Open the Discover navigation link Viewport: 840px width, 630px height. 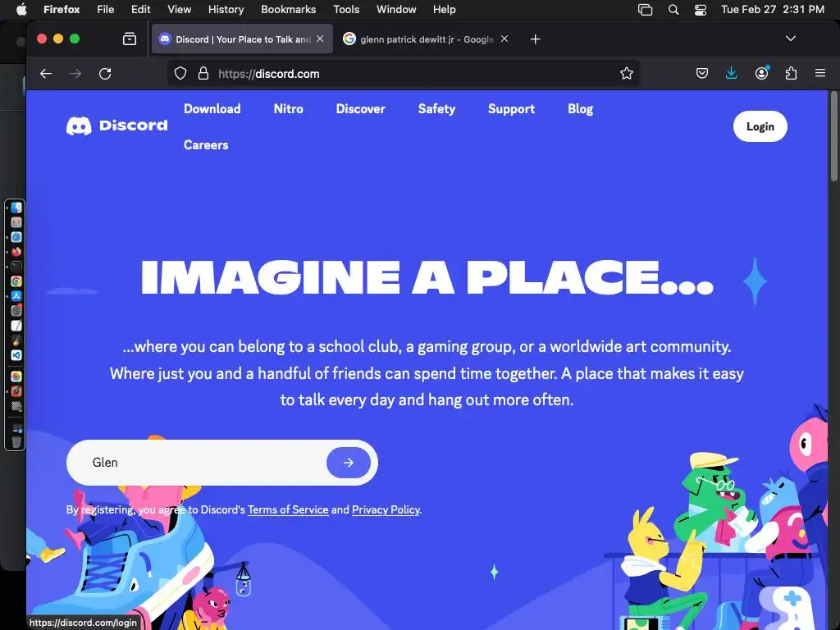361,109
